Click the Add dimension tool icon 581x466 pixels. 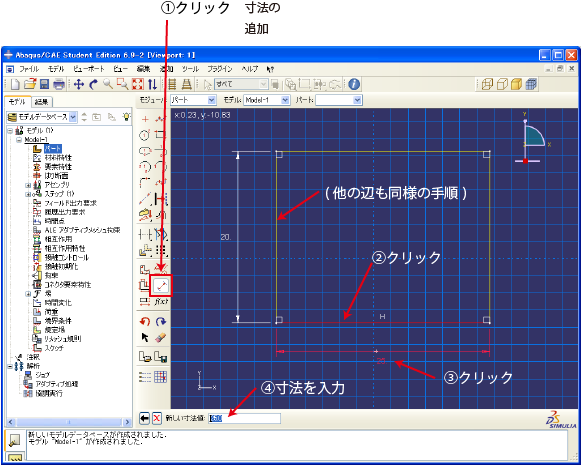pyautogui.click(x=162, y=286)
